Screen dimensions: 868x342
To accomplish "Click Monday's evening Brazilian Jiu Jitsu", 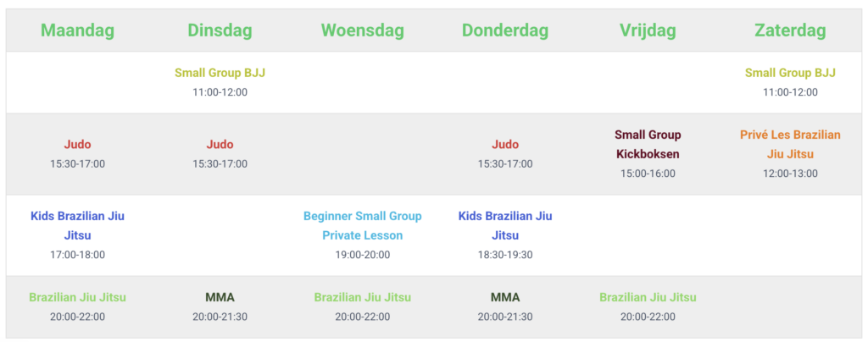I will tap(77, 297).
